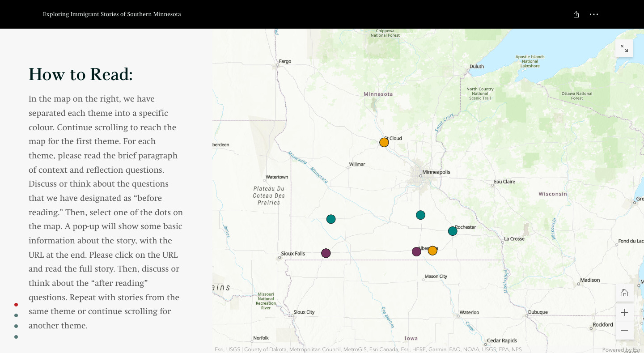This screenshot has height=353, width=644.
Task: Select the orange marker near Albert Lea
Action: [x=432, y=251]
